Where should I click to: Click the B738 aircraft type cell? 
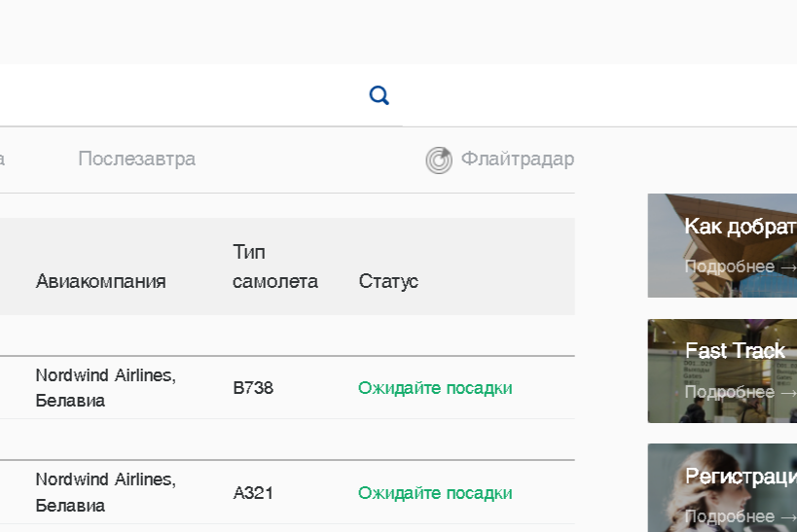[x=253, y=388]
